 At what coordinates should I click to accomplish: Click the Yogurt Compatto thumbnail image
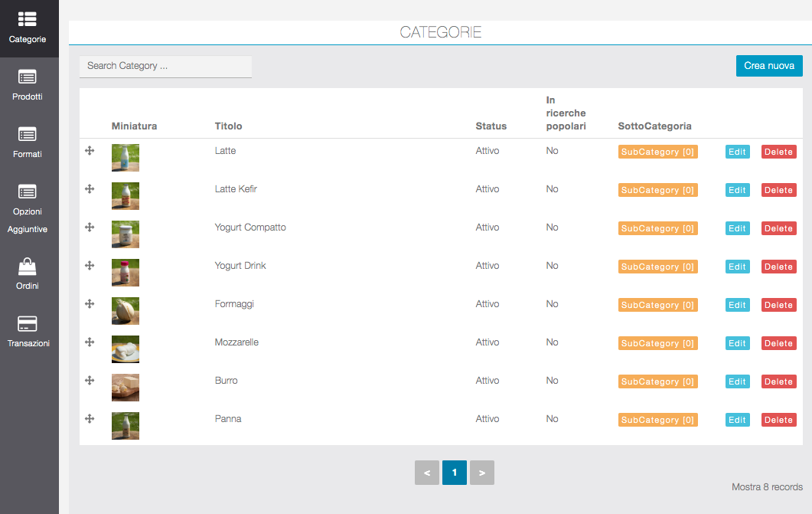126,234
